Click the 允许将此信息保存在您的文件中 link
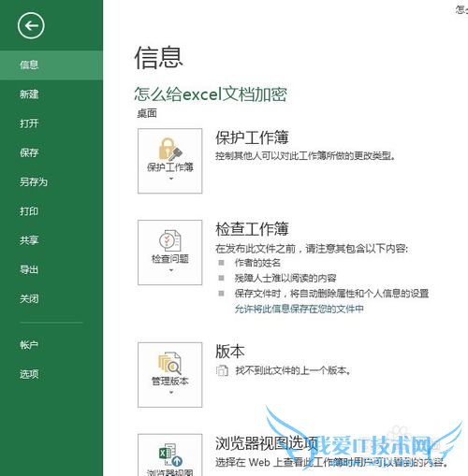This screenshot has height=476, width=468. [x=299, y=309]
